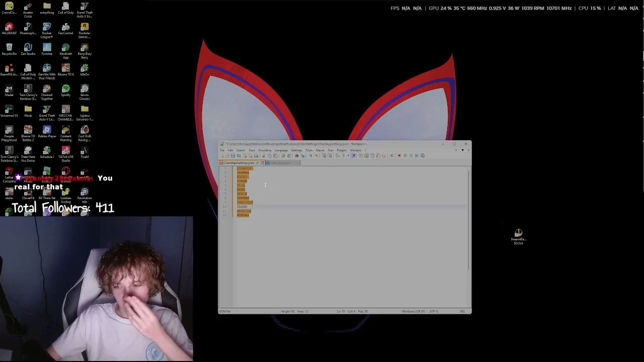Open the Language menu in Notepad++

[x=281, y=150]
